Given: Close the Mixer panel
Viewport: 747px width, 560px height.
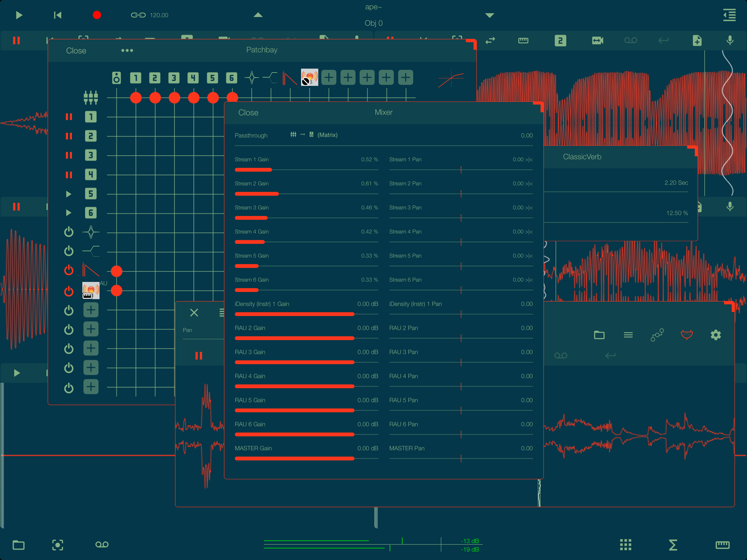Looking at the screenshot, I should (x=248, y=113).
